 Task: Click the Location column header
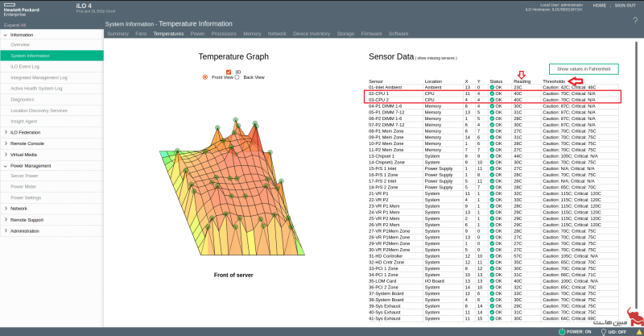pyautogui.click(x=433, y=81)
